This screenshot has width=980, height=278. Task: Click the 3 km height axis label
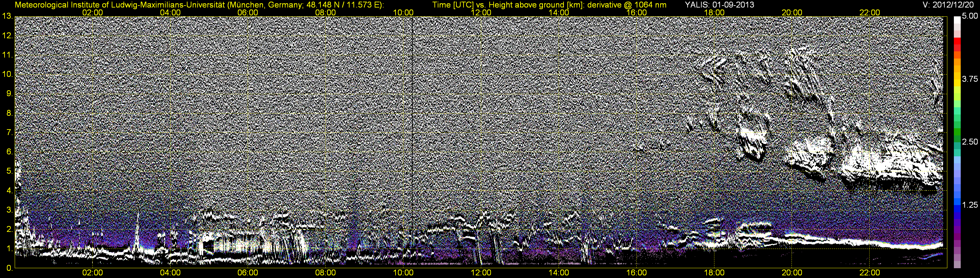click(x=9, y=210)
